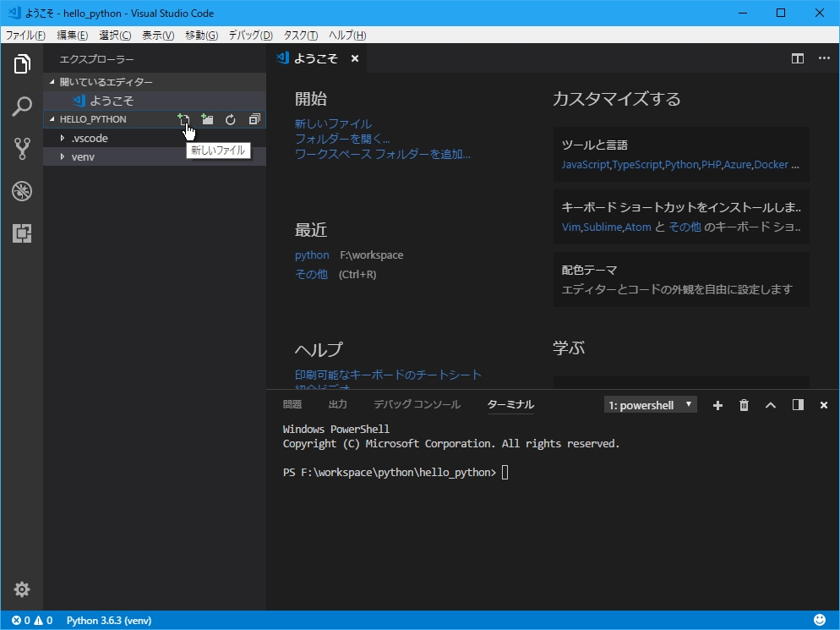Add a new terminal with the plus icon
Image resolution: width=840 pixels, height=630 pixels.
tap(717, 405)
